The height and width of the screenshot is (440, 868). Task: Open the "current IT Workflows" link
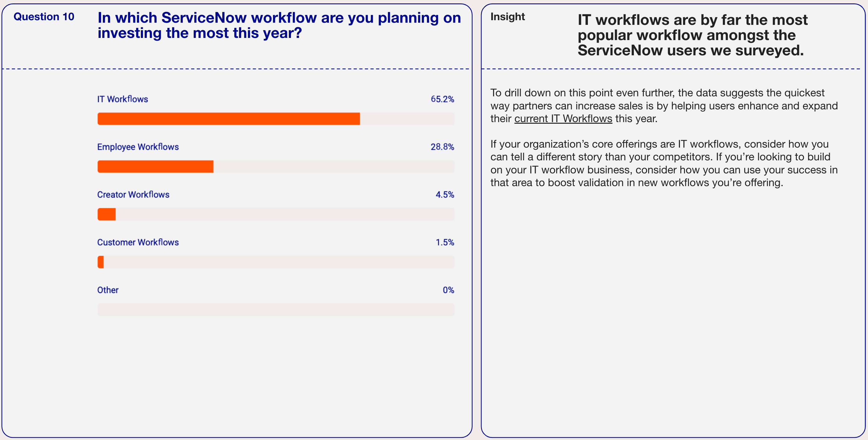563,119
